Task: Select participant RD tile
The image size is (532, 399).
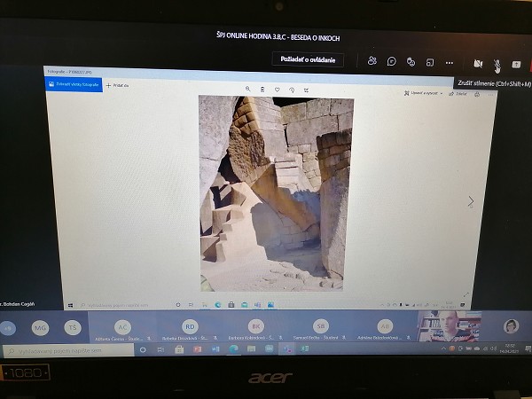Action: [190, 326]
